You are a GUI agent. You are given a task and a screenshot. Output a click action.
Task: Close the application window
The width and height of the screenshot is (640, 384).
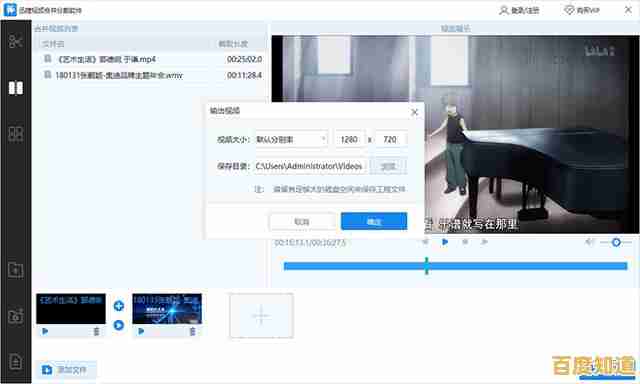tap(628, 10)
